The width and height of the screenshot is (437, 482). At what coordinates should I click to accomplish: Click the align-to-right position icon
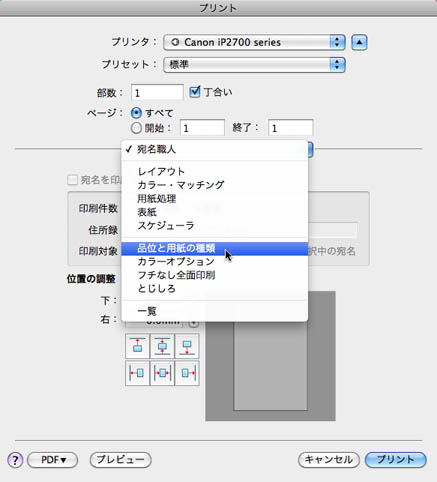click(x=187, y=373)
